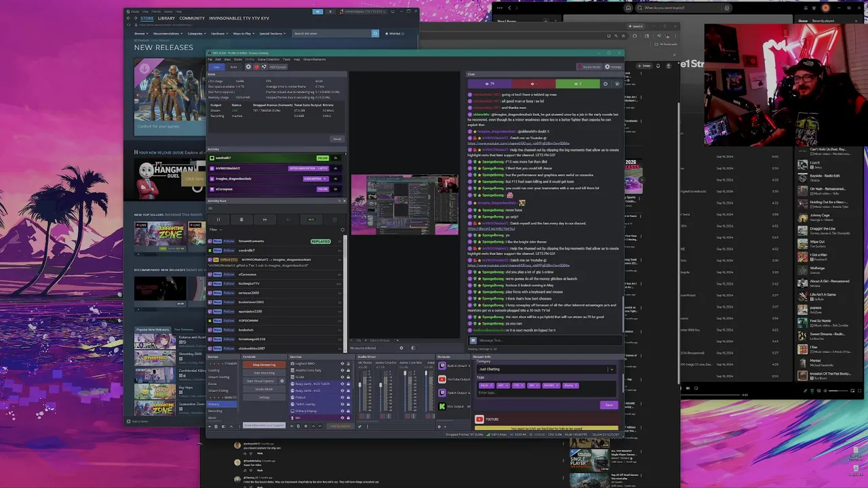The height and width of the screenshot is (488, 868).
Task: Skip forward in the activity feed
Action: click(264, 220)
